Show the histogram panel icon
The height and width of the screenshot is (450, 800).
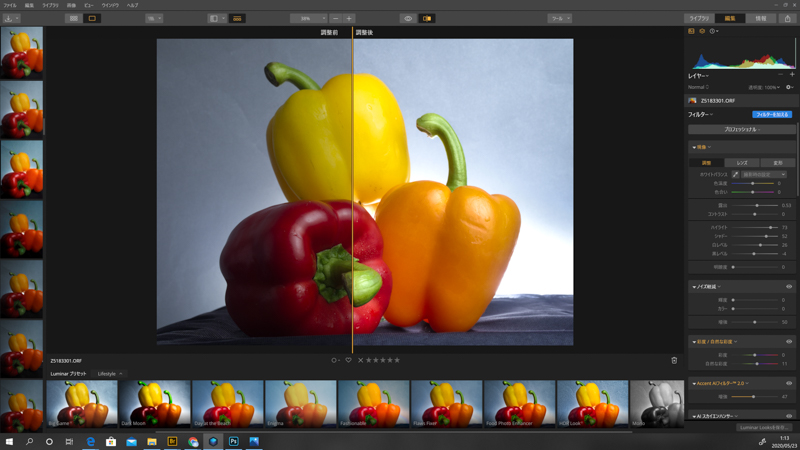(x=691, y=31)
